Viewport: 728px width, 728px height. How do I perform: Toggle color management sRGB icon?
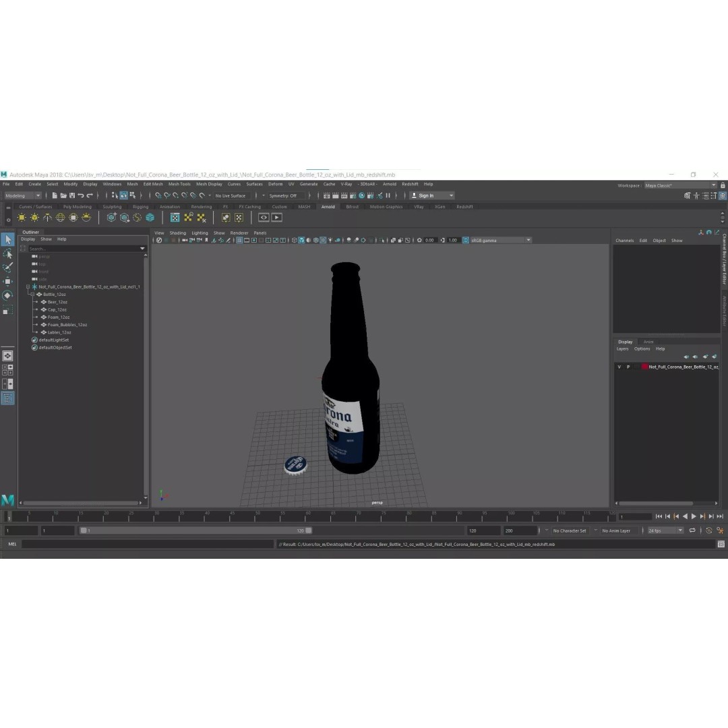click(x=466, y=240)
